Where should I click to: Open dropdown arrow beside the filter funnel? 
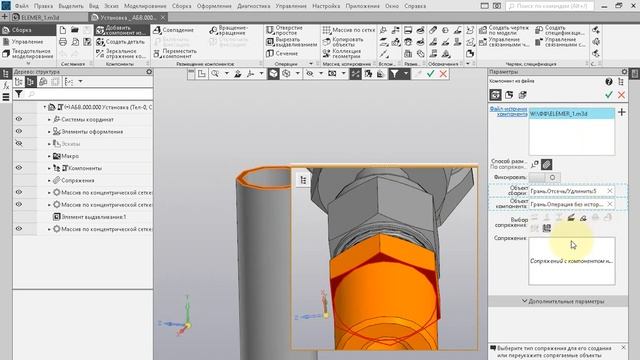click(x=405, y=74)
